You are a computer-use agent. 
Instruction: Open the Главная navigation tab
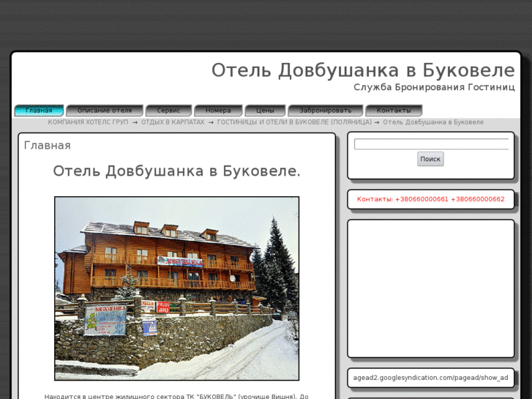pos(39,111)
